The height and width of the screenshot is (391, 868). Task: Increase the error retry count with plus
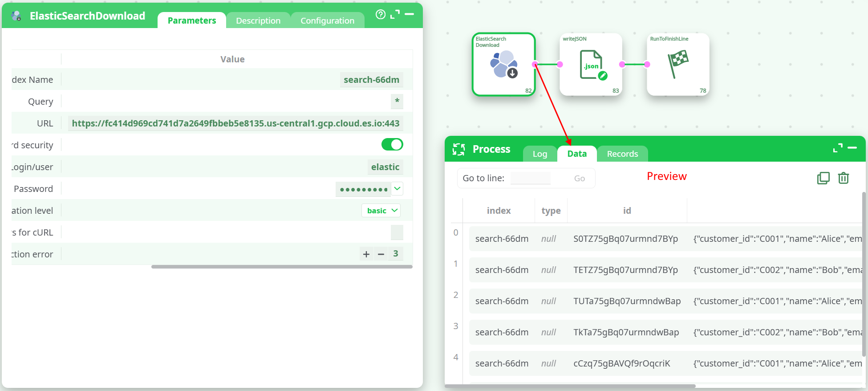pyautogui.click(x=366, y=254)
